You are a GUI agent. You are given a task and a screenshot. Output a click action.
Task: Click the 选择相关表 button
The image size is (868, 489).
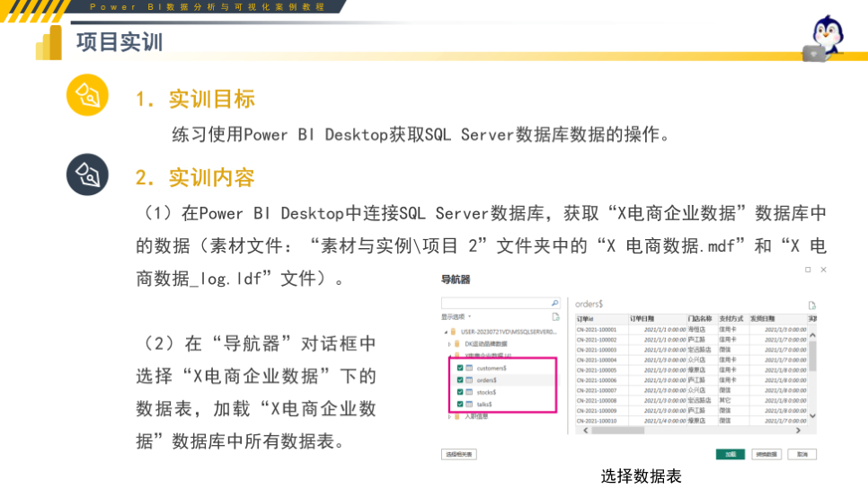(459, 454)
